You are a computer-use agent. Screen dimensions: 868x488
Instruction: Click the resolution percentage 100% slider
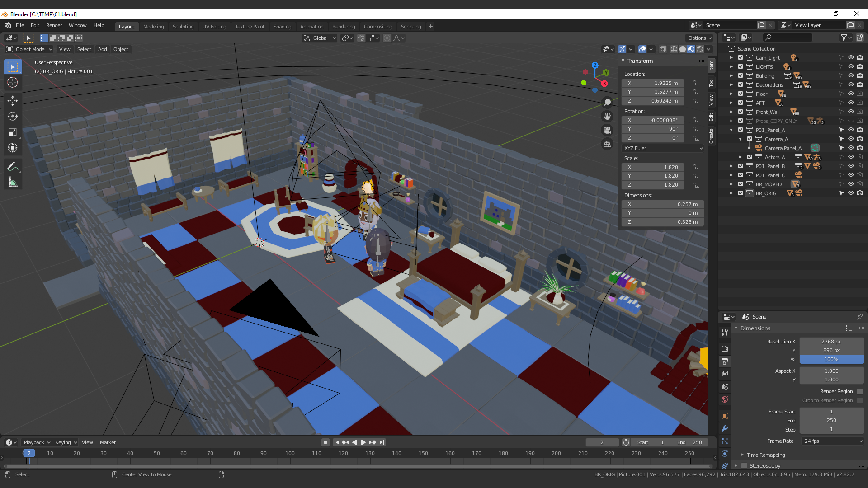click(x=831, y=359)
